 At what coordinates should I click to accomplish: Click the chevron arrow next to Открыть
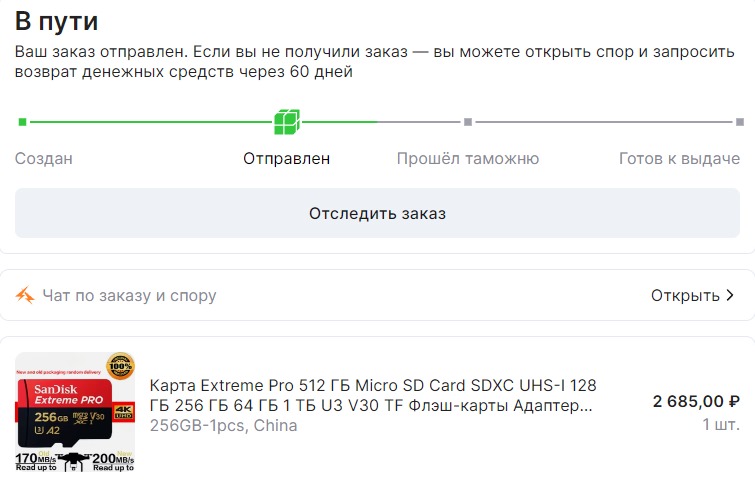(730, 295)
